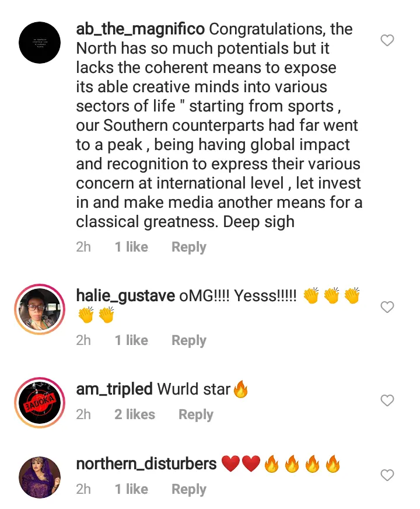View 1 like under the northern_disturbers comment

tap(131, 489)
